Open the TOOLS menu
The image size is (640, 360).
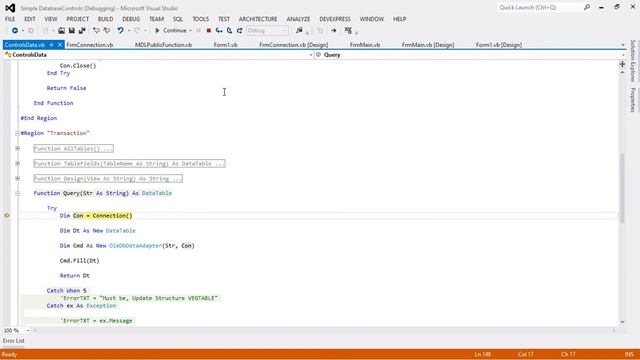pyautogui.click(x=200, y=19)
